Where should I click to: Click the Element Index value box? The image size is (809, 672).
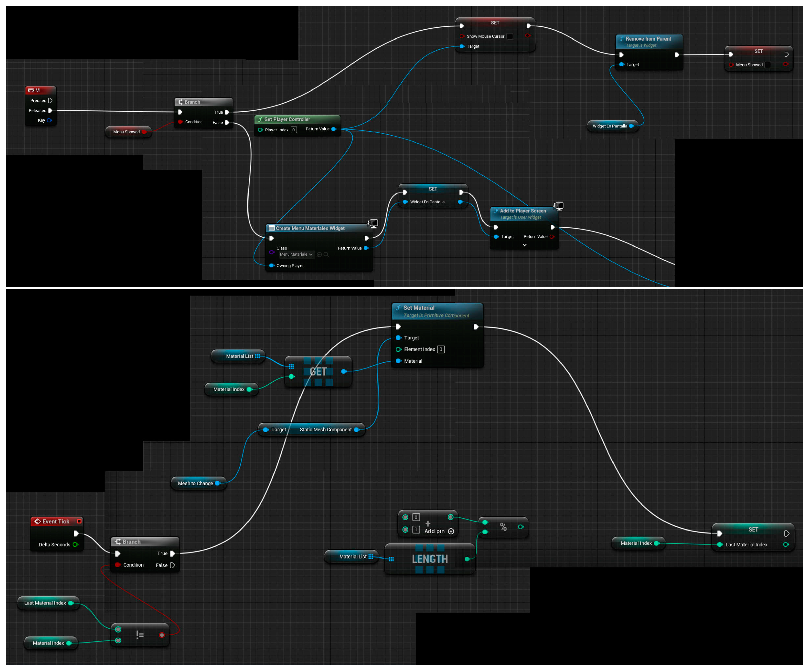[441, 350]
